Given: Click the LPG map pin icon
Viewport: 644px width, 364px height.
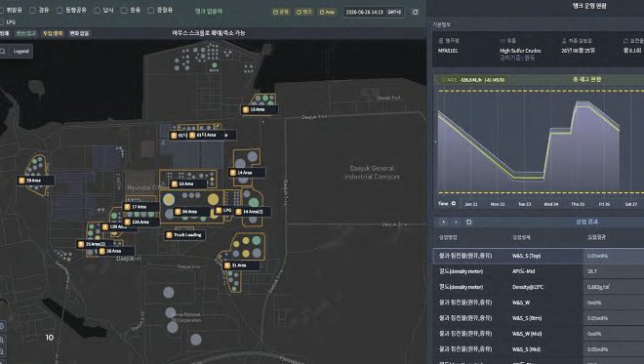Looking at the screenshot, I should point(219,211).
